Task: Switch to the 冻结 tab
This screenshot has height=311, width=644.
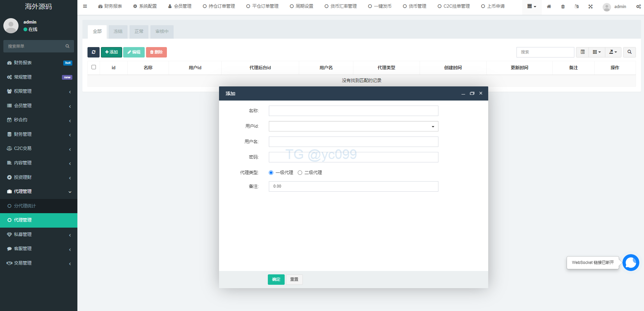Action: [x=118, y=32]
